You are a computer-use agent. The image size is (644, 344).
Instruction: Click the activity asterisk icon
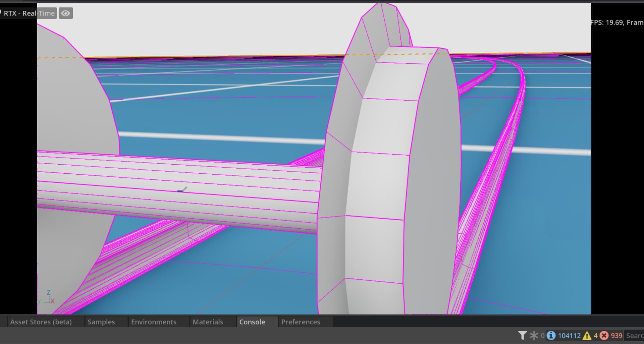tap(534, 335)
